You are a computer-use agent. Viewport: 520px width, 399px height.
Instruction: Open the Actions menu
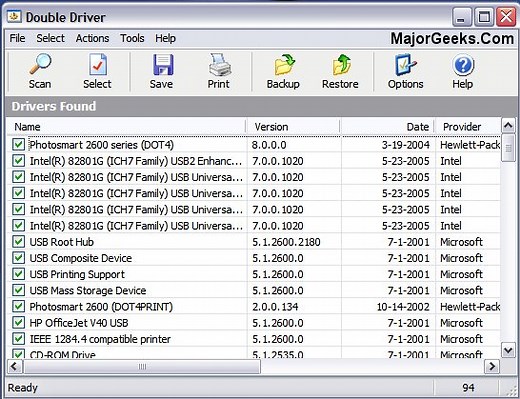pyautogui.click(x=92, y=38)
